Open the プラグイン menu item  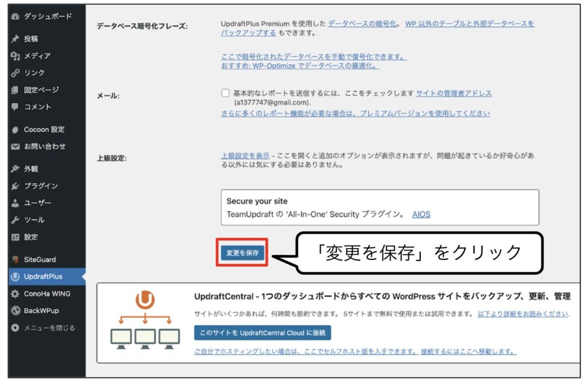[x=47, y=185]
